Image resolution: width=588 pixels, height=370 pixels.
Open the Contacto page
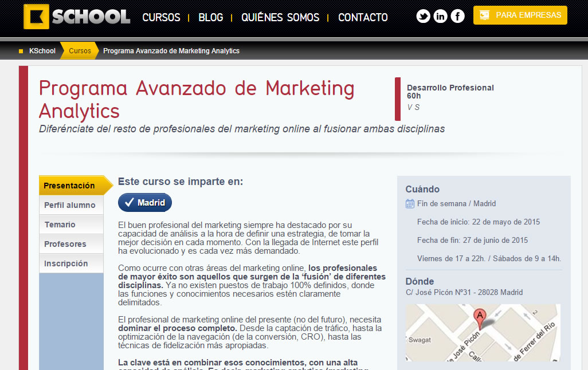pyautogui.click(x=363, y=18)
